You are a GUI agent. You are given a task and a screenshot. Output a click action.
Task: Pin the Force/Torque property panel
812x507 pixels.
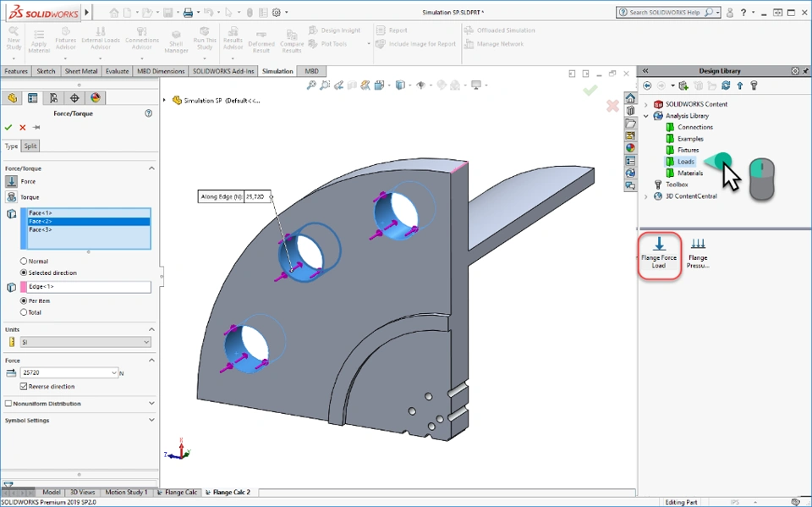click(36, 128)
